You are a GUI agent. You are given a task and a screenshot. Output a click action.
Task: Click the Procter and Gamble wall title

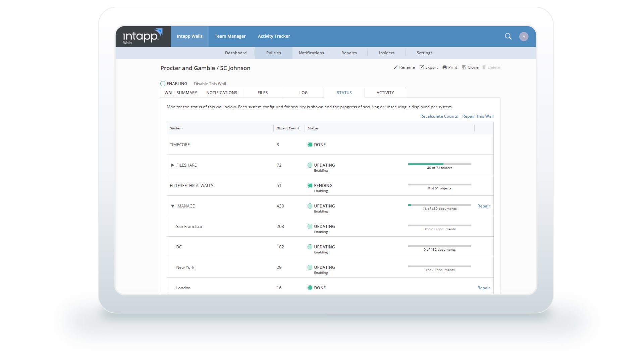click(x=205, y=68)
